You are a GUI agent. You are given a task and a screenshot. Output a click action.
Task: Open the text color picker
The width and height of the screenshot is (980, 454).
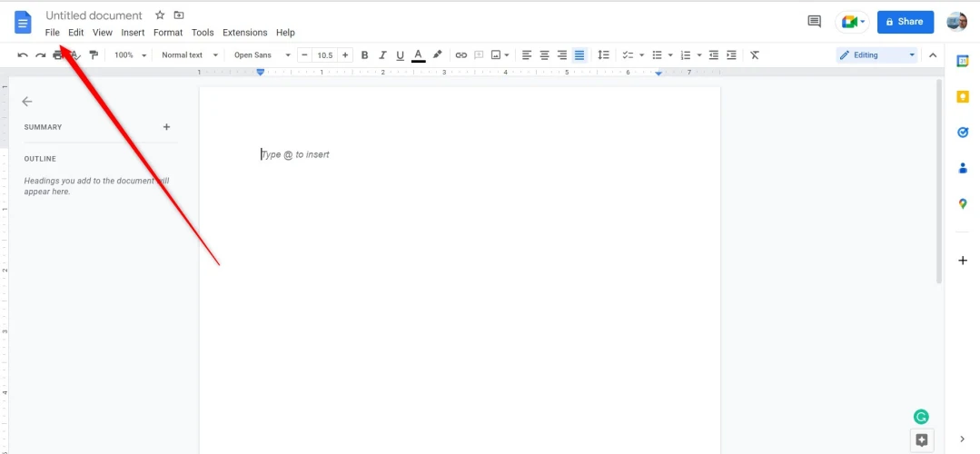coord(418,55)
